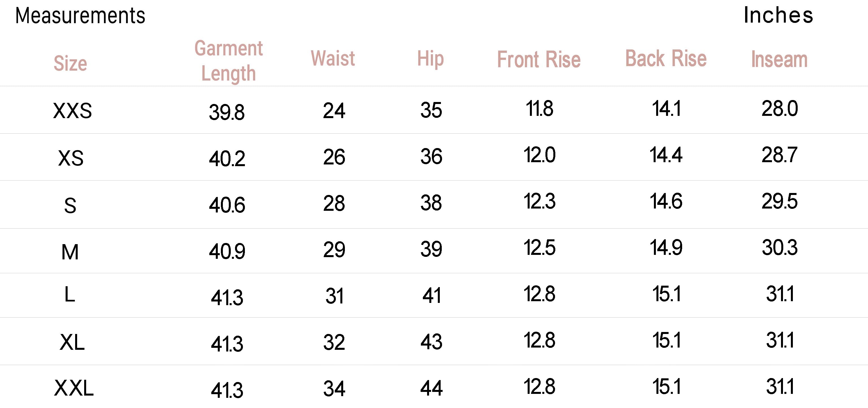Select the M size row label

click(x=70, y=252)
